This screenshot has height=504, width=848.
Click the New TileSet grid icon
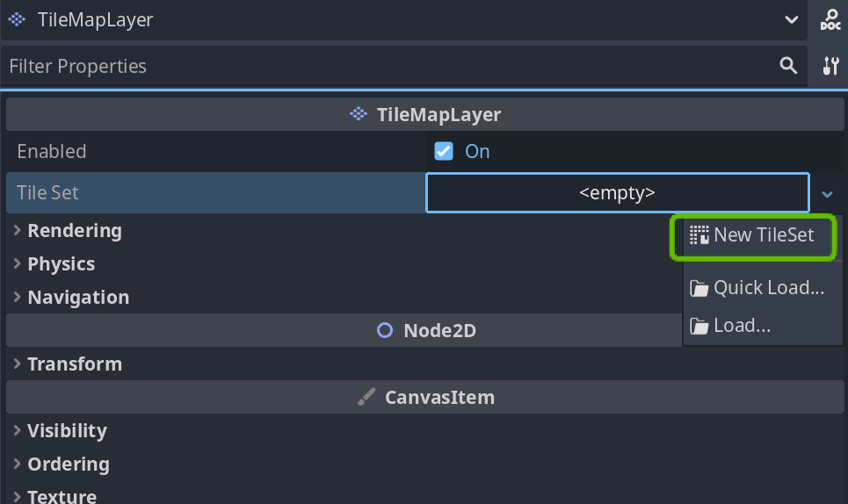coord(699,235)
